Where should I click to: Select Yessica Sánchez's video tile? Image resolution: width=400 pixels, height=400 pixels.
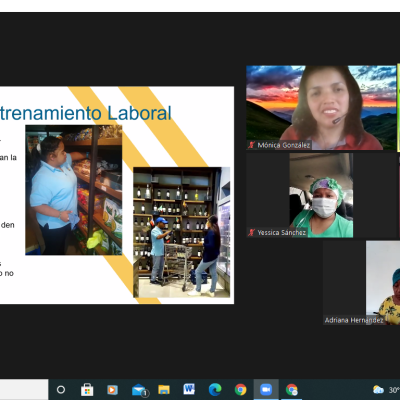tap(321, 195)
